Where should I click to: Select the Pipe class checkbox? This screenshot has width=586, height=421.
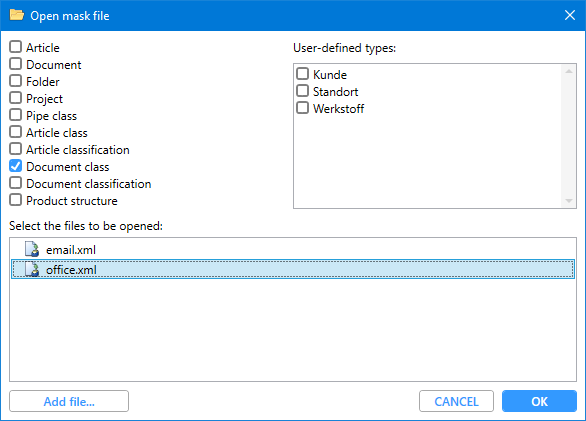(15, 115)
